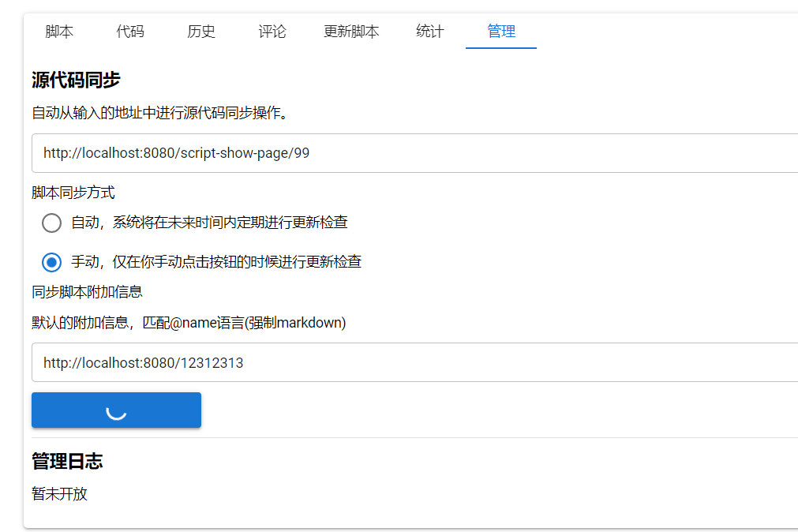Select the 自动 periodic update check option

click(51, 223)
